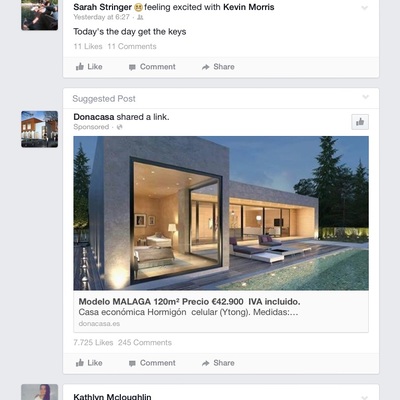Viewport: 400px width, 400px height.
Task: Click friends audience icon near Yesterday at 6:27
Action: (140, 17)
